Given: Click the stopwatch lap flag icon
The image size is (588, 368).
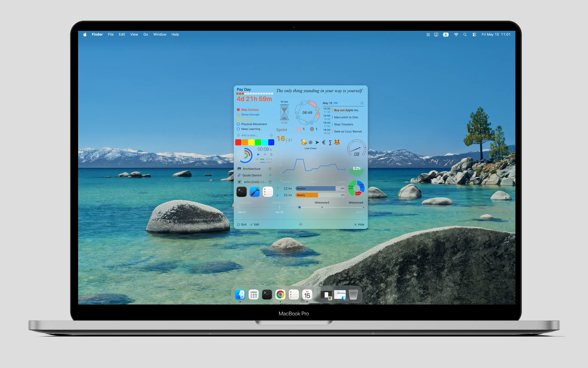Looking at the screenshot, I should [x=265, y=155].
